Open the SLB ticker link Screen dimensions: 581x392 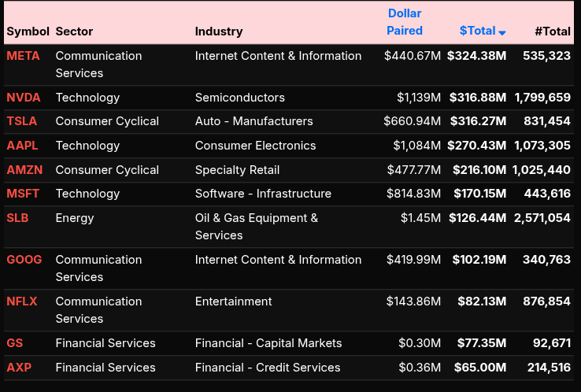[x=17, y=218]
